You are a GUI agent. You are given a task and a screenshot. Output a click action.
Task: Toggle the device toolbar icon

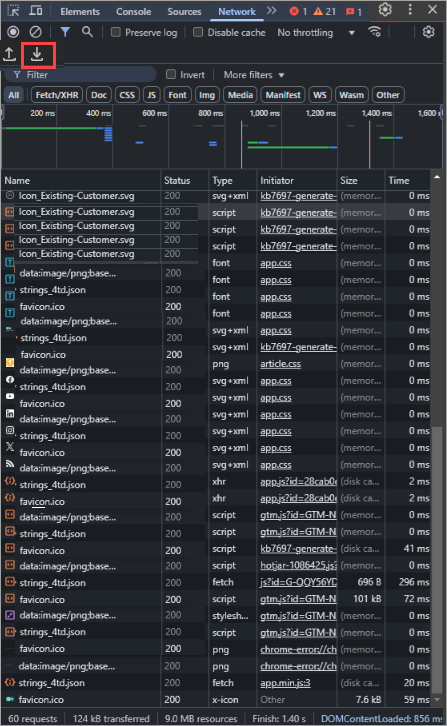pyautogui.click(x=35, y=10)
